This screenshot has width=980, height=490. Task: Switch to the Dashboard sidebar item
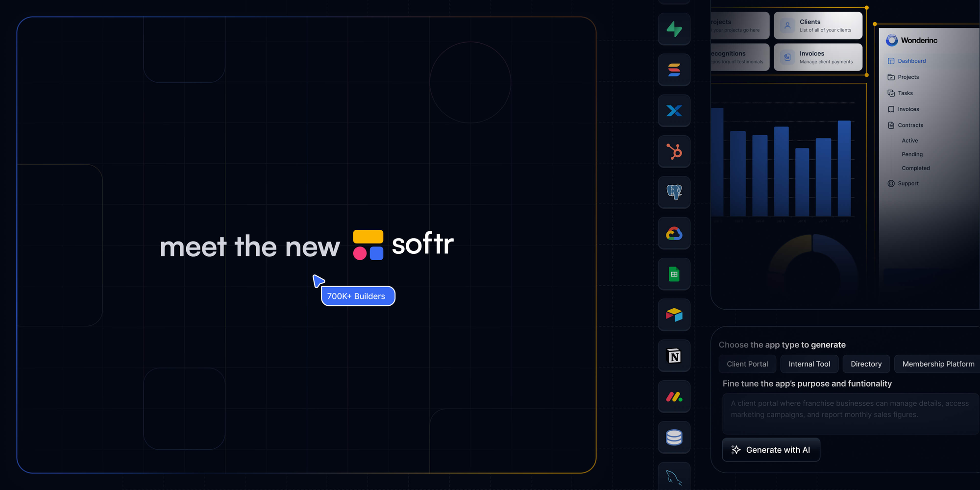(911, 61)
